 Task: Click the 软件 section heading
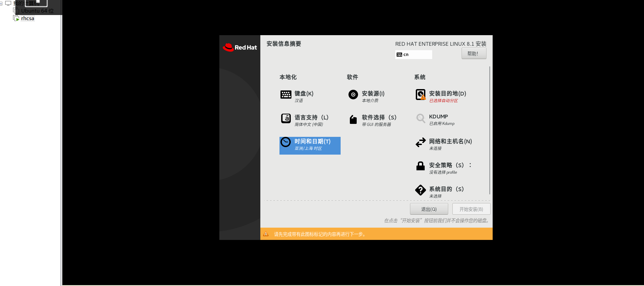(x=353, y=77)
